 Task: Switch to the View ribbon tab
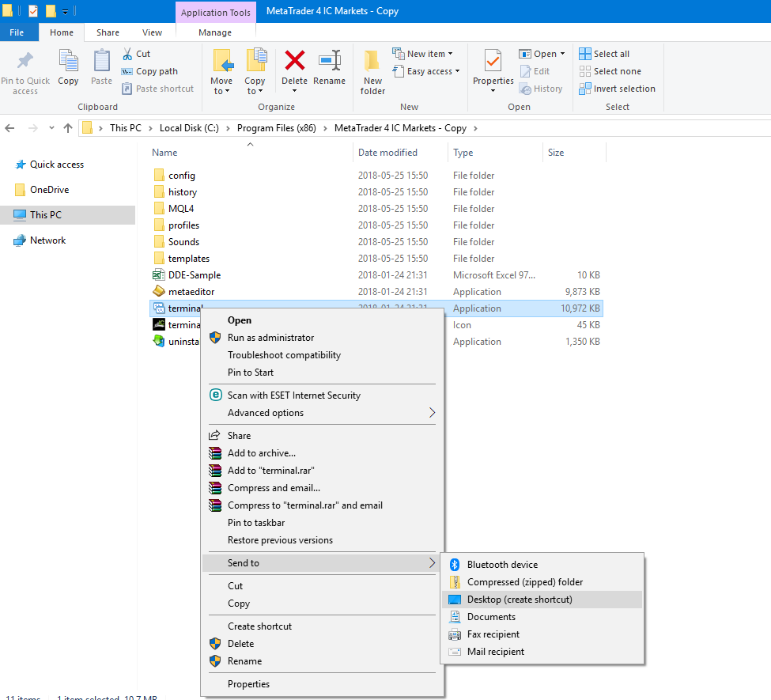tap(152, 32)
